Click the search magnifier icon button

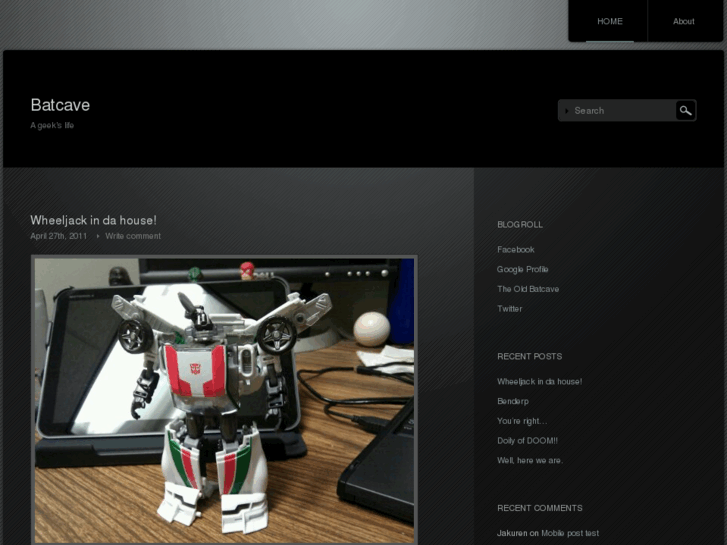(685, 110)
